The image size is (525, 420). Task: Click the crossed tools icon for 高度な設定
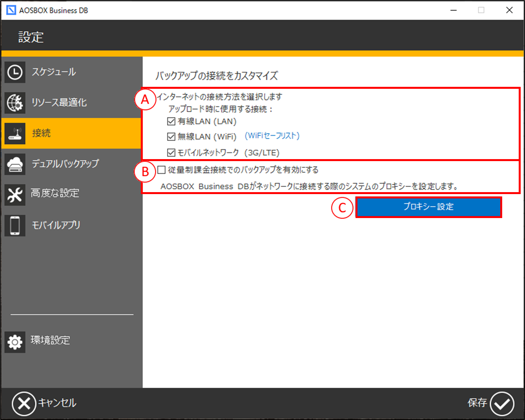pyautogui.click(x=15, y=195)
